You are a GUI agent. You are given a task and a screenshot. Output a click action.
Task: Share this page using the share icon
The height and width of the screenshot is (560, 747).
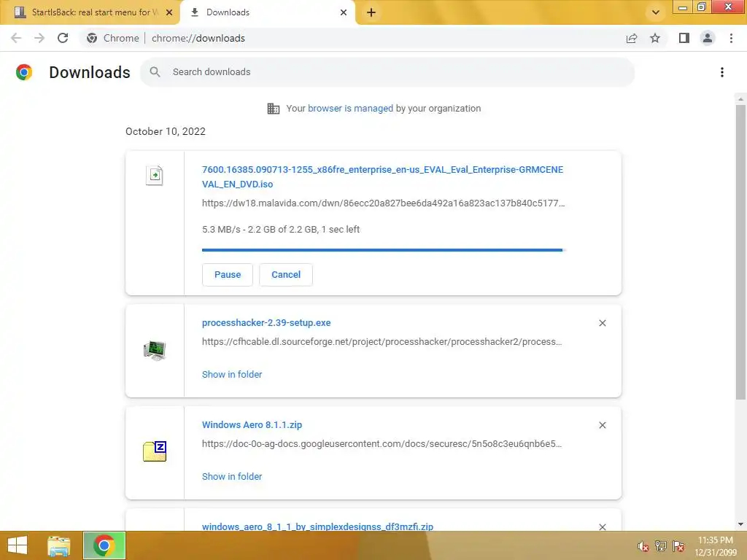tap(632, 38)
